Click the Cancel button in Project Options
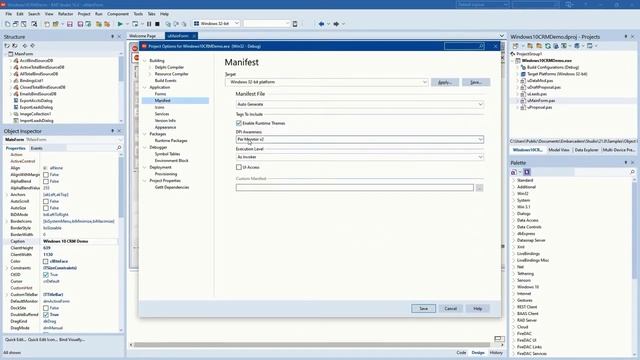The image size is (640, 360). [451, 309]
